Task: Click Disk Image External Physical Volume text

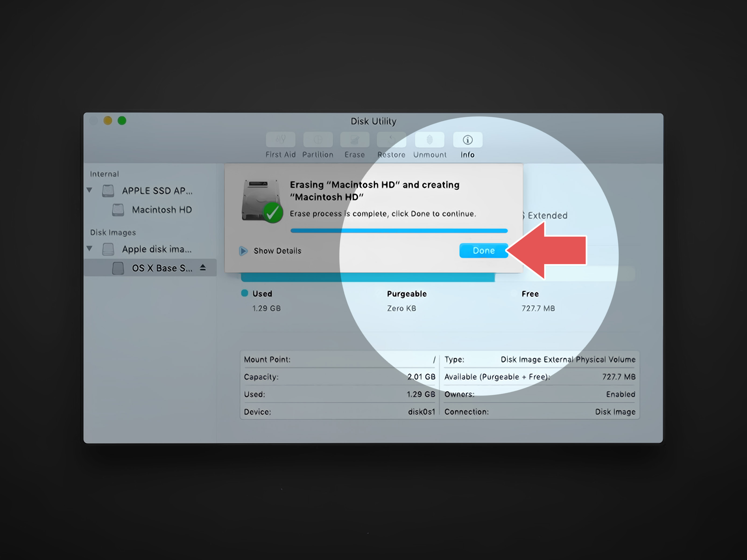Action: (568, 360)
